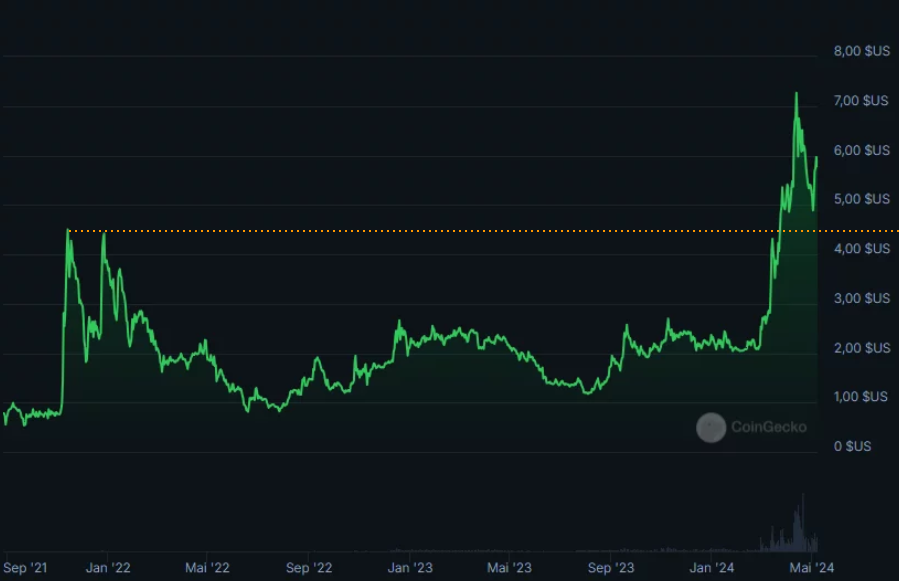Image resolution: width=899 pixels, height=581 pixels.
Task: Click the all-time-high peak above 7,00 $US
Action: point(796,94)
